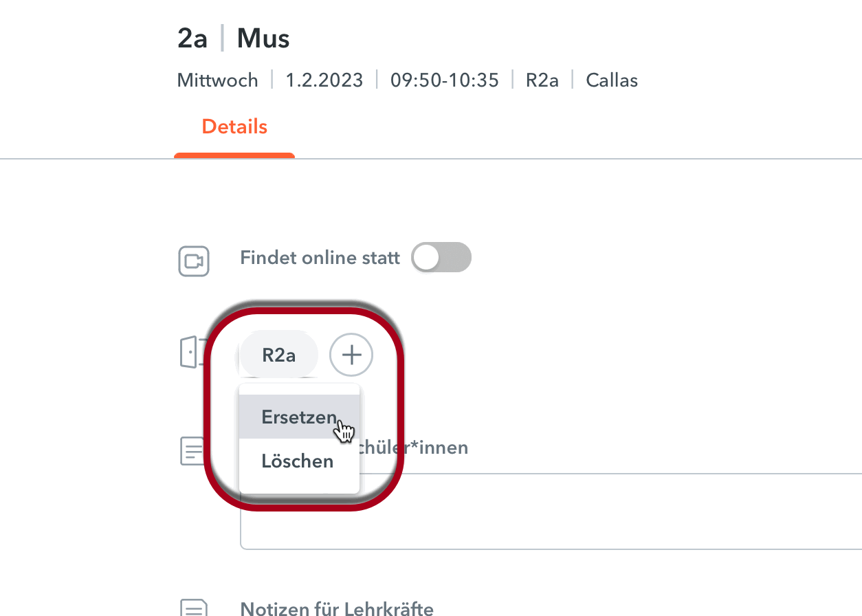
Task: Click the Findet online statt label
Action: coord(320,258)
